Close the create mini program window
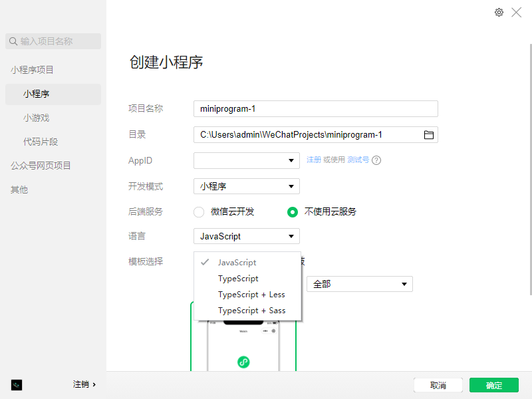The image size is (532, 399). click(517, 13)
